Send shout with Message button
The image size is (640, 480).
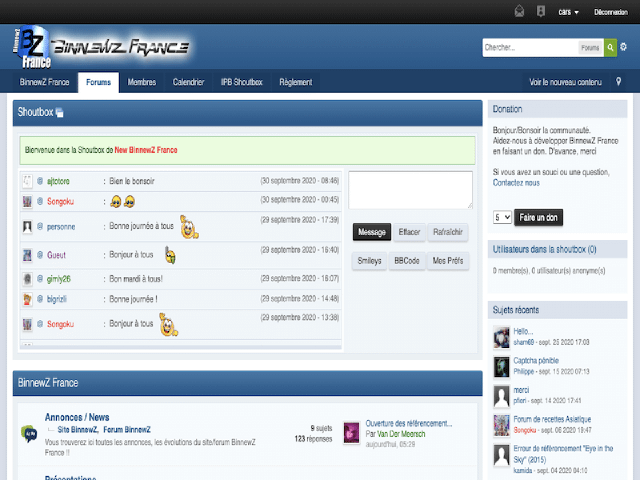tap(372, 232)
